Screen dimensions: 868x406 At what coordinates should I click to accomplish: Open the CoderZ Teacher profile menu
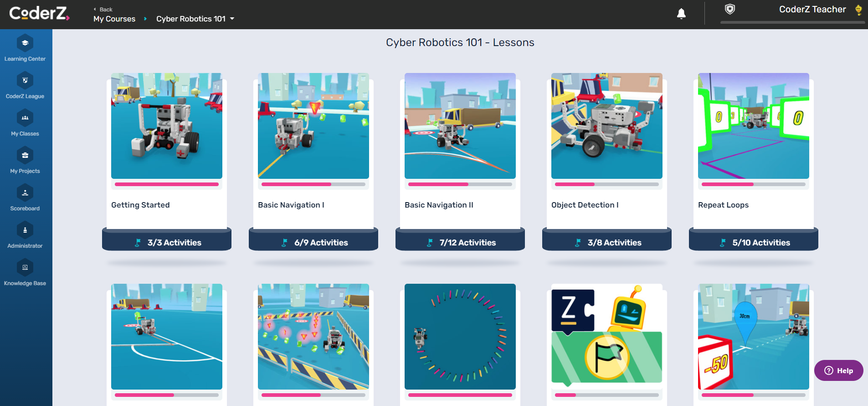(812, 9)
